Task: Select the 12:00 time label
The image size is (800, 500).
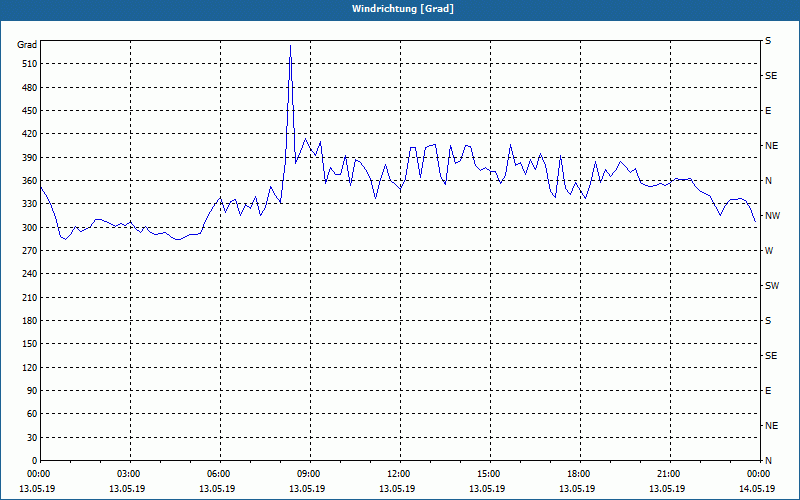Action: (x=397, y=473)
